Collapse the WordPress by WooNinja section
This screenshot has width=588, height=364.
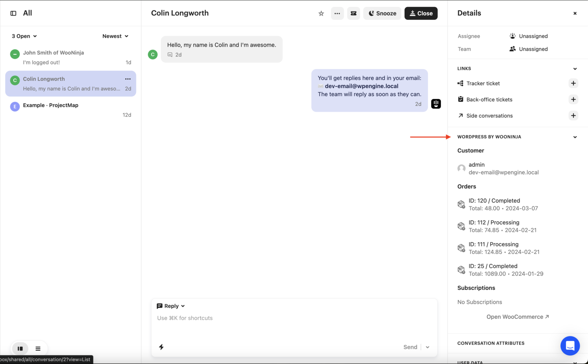tap(575, 137)
